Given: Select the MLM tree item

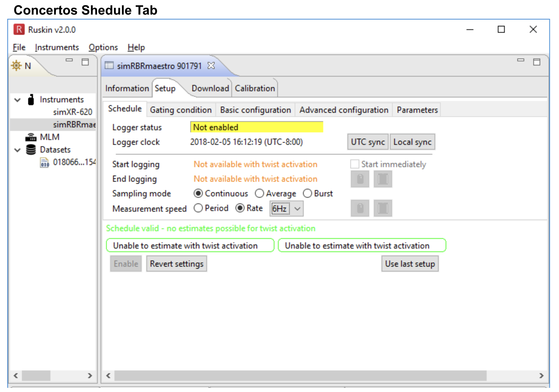Looking at the screenshot, I should (50, 137).
